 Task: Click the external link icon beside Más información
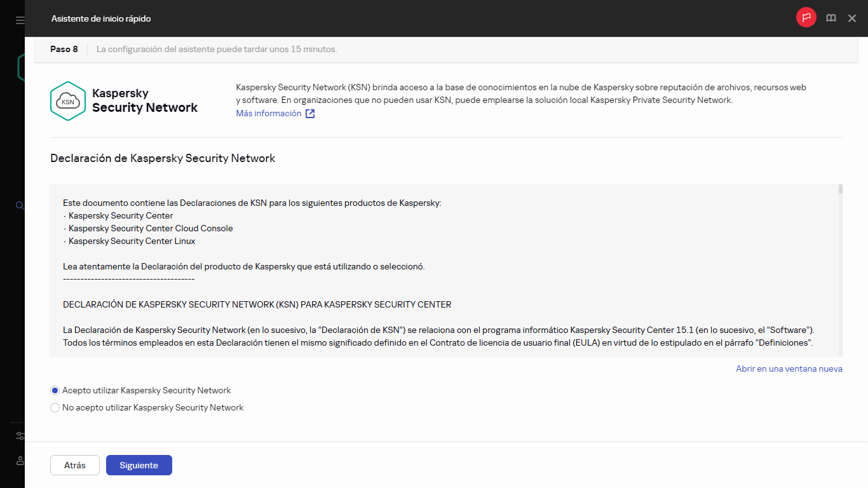pos(309,113)
